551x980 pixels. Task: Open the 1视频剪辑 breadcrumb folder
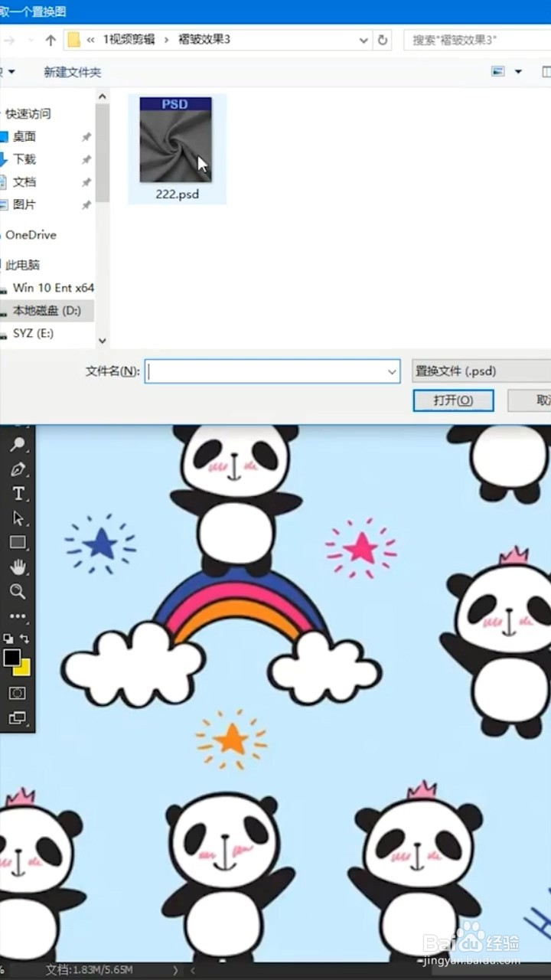coord(129,40)
